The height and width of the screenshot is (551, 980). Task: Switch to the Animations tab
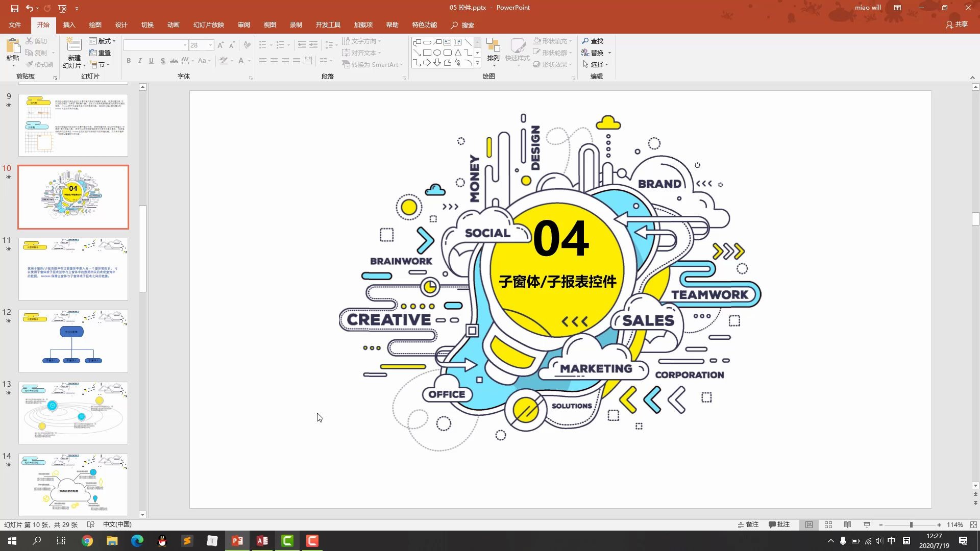tap(173, 24)
